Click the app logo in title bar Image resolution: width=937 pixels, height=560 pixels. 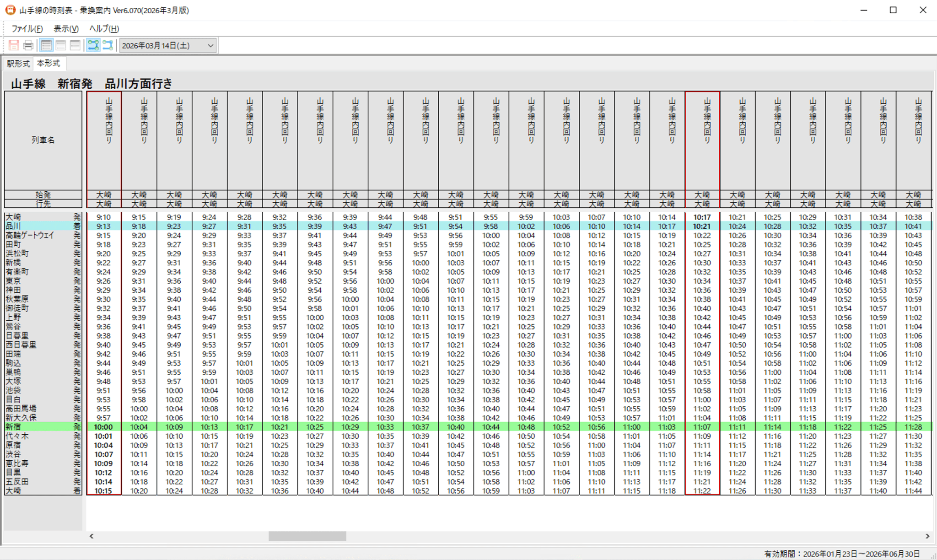click(x=10, y=10)
